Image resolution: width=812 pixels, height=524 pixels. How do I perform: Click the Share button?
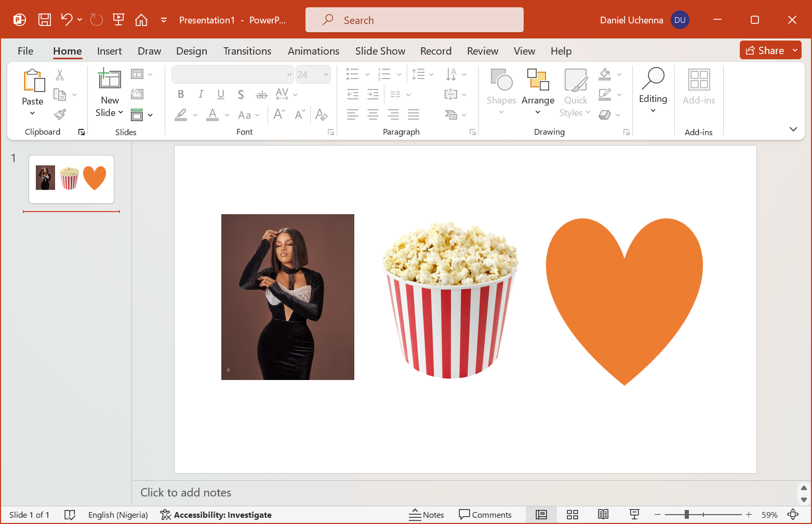(x=765, y=50)
